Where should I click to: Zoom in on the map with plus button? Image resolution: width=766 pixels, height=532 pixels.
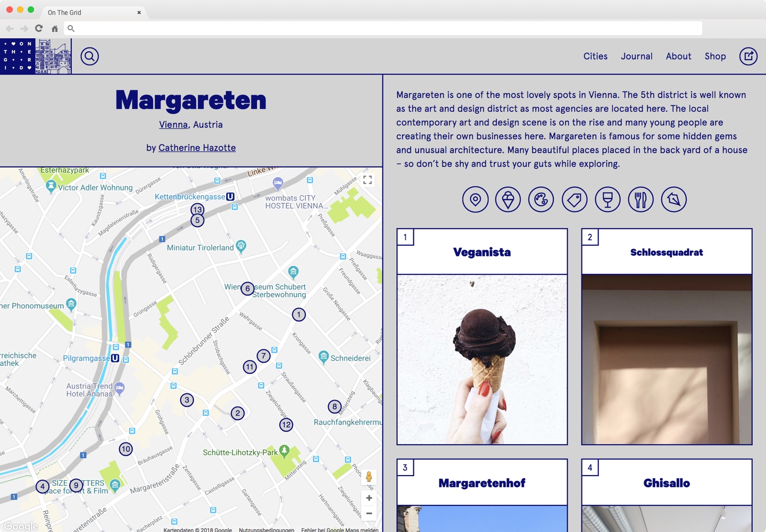369,498
